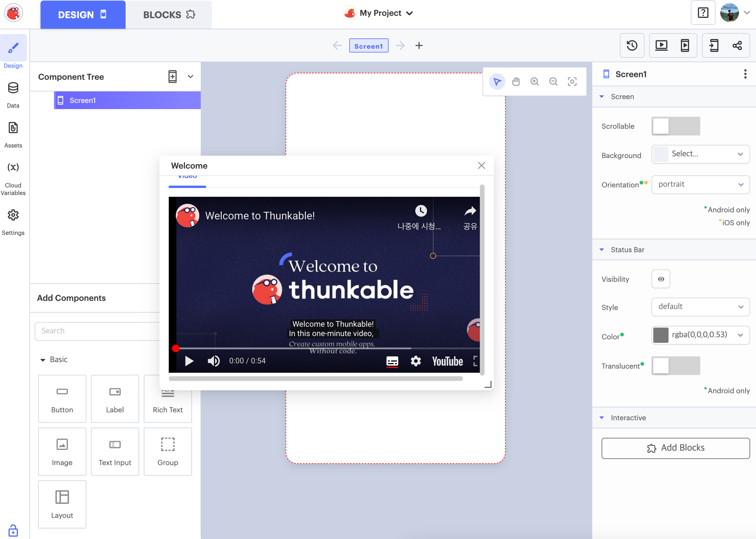The width and height of the screenshot is (756, 539).
Task: Click the status bar color swatch
Action: [661, 335]
